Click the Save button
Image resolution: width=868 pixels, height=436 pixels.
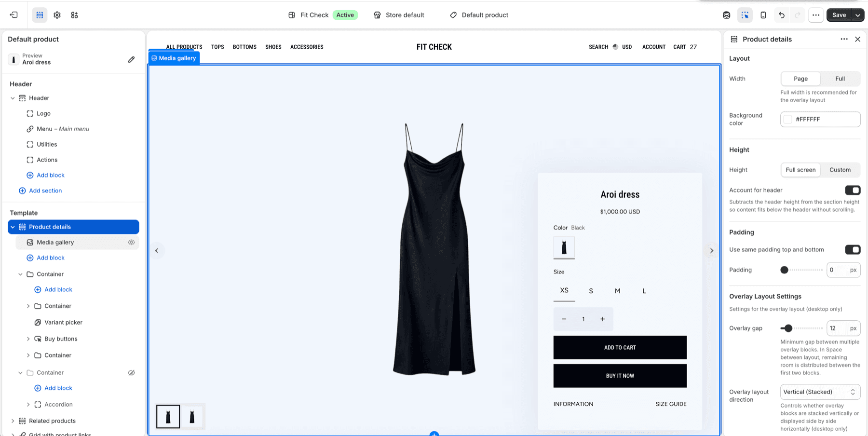[x=839, y=15]
